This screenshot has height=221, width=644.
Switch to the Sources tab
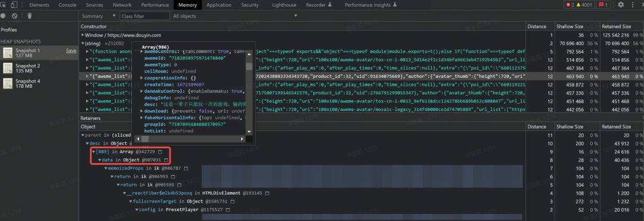click(94, 5)
